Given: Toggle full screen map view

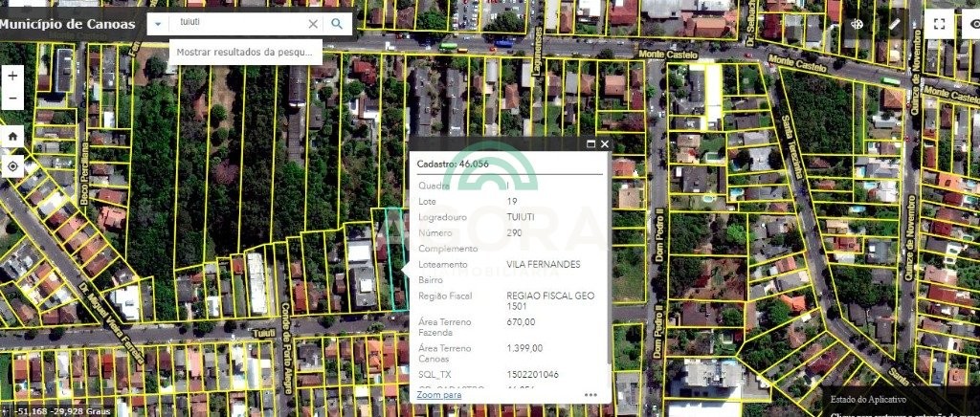Looking at the screenshot, I should pyautogui.click(x=939, y=24).
